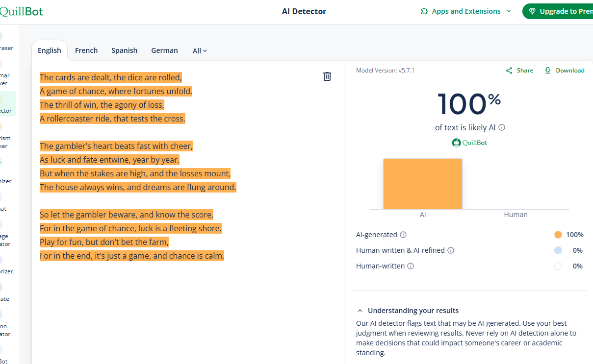Delete the text with the trash icon
The width and height of the screenshot is (593, 364).
[327, 76]
